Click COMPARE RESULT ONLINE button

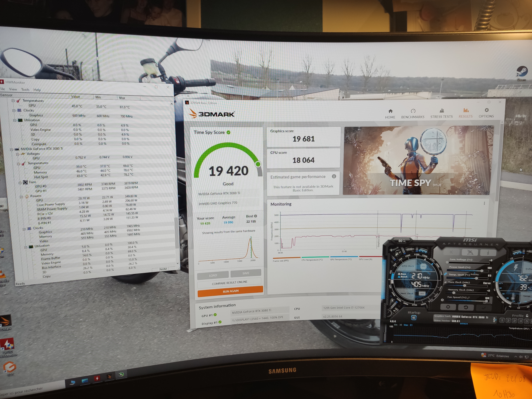pyautogui.click(x=229, y=283)
